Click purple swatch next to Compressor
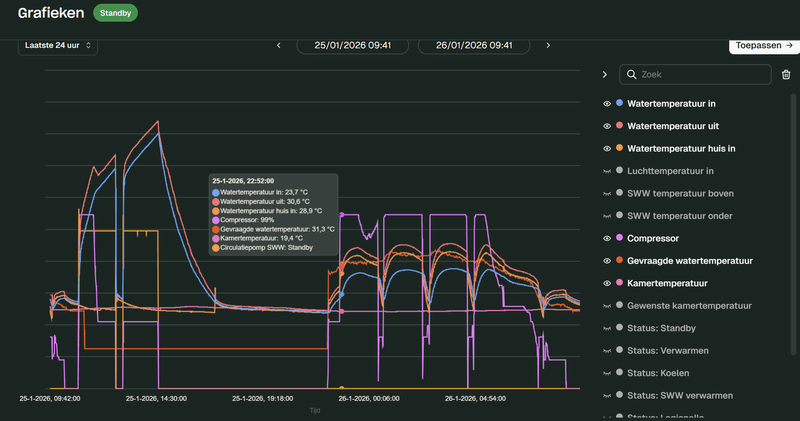Screen dimensions: 800x421 click(619, 237)
